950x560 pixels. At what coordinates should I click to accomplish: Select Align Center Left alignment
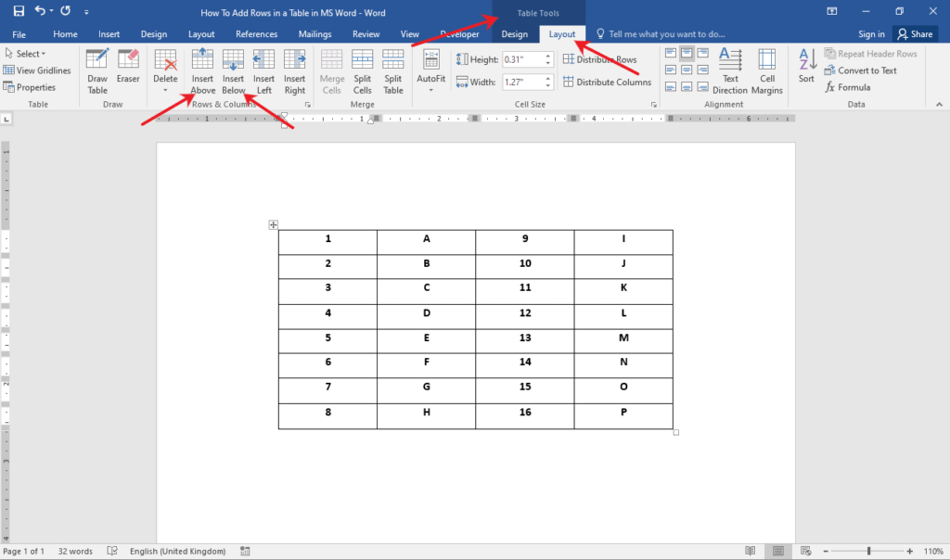coord(671,70)
